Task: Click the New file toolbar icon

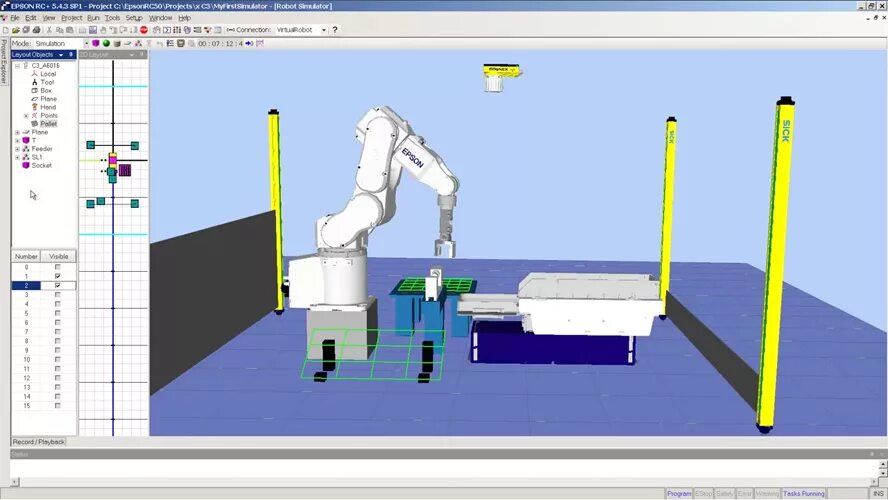Action: click(x=6, y=30)
